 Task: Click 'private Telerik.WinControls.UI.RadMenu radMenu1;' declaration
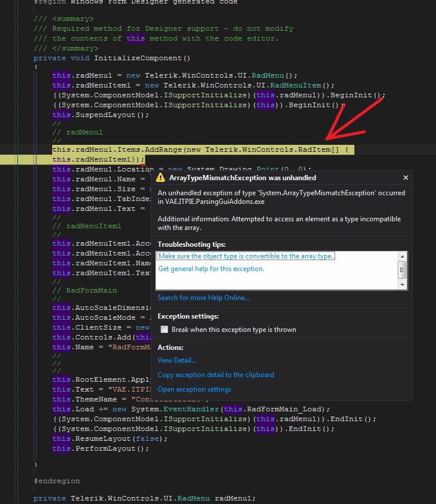pos(144,498)
